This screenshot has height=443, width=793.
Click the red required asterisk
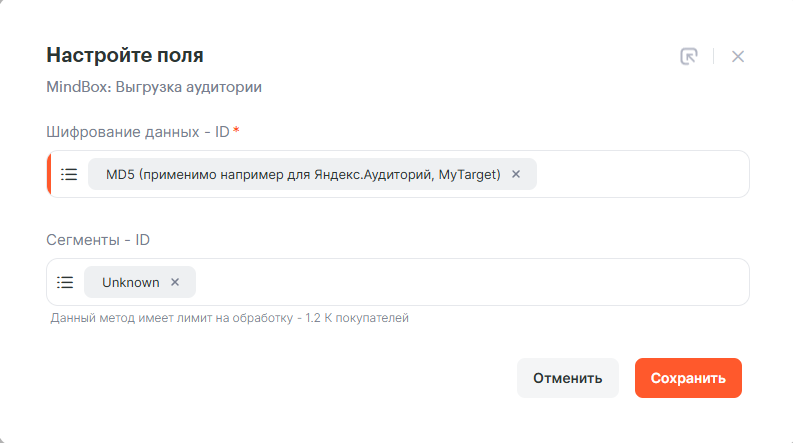click(236, 131)
